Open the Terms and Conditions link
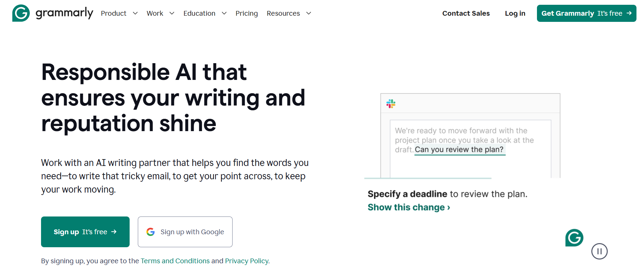The width and height of the screenshot is (644, 266). click(175, 261)
